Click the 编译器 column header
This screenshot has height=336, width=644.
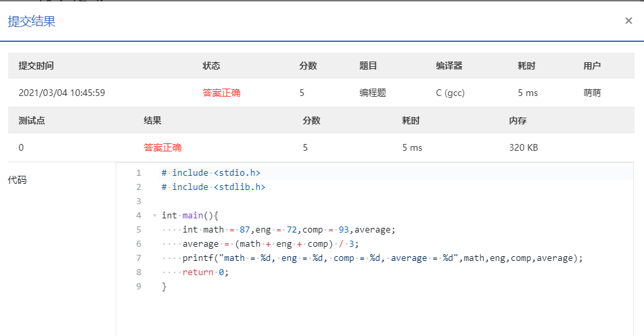[x=449, y=66]
